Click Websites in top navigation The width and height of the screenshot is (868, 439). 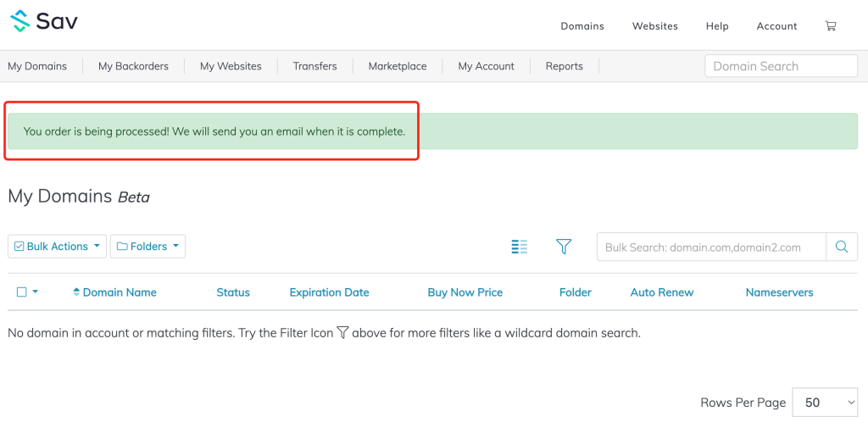(654, 26)
